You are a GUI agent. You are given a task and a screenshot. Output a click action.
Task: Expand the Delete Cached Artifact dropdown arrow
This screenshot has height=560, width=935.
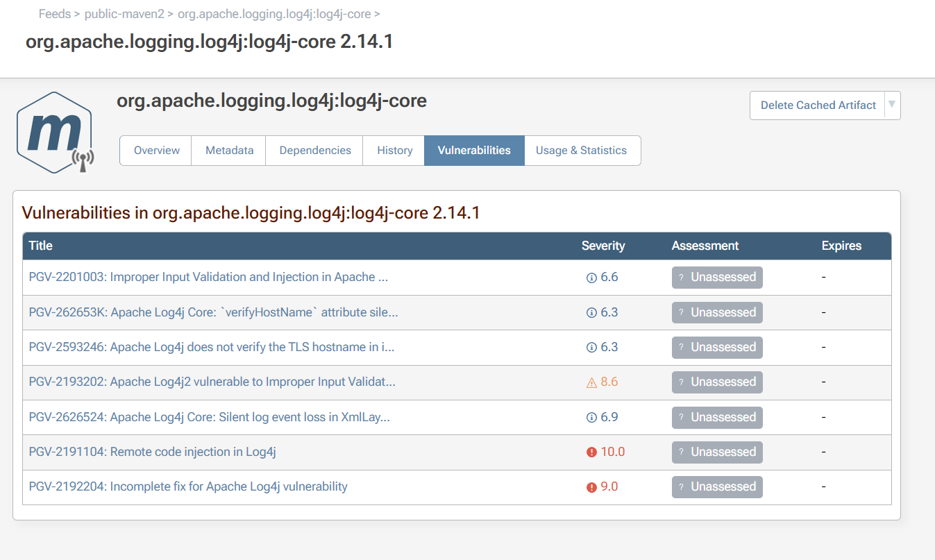tap(892, 105)
